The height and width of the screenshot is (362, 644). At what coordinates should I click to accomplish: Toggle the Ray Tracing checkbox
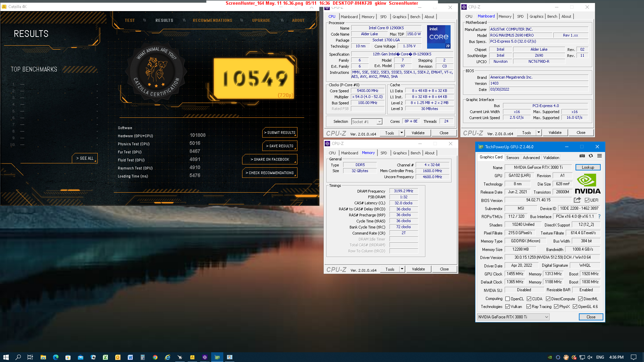tap(529, 307)
